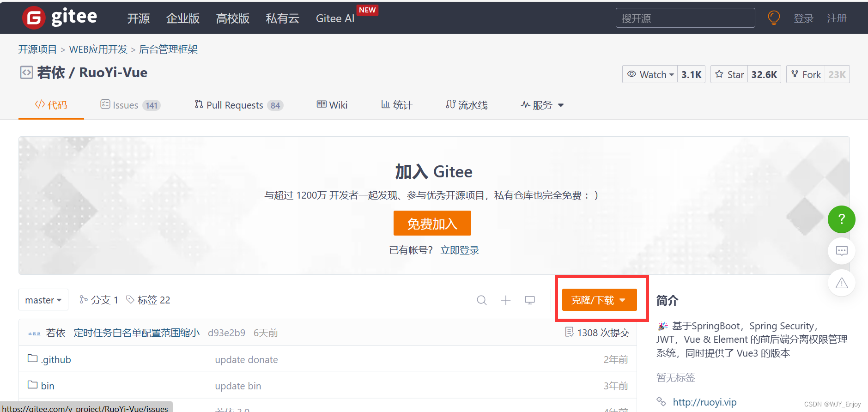Screen dimensions: 868x412
Task: Switch to the Wiki tab
Action: 332,105
